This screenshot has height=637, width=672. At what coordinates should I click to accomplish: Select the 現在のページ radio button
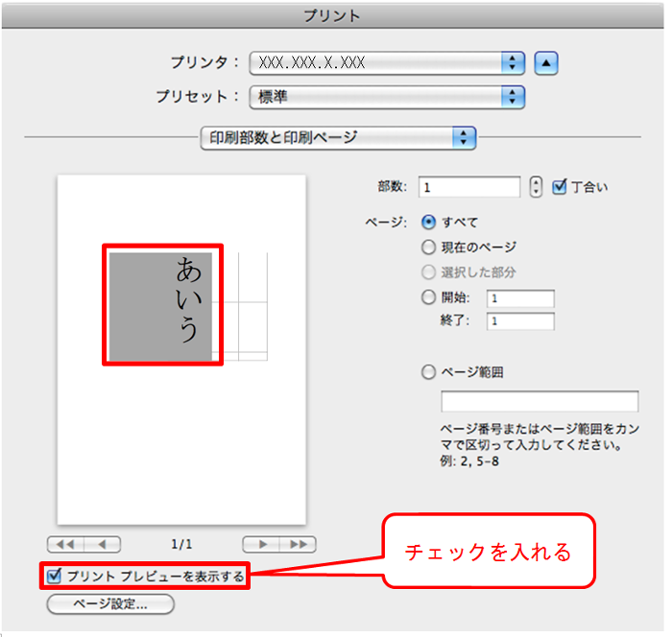click(429, 247)
